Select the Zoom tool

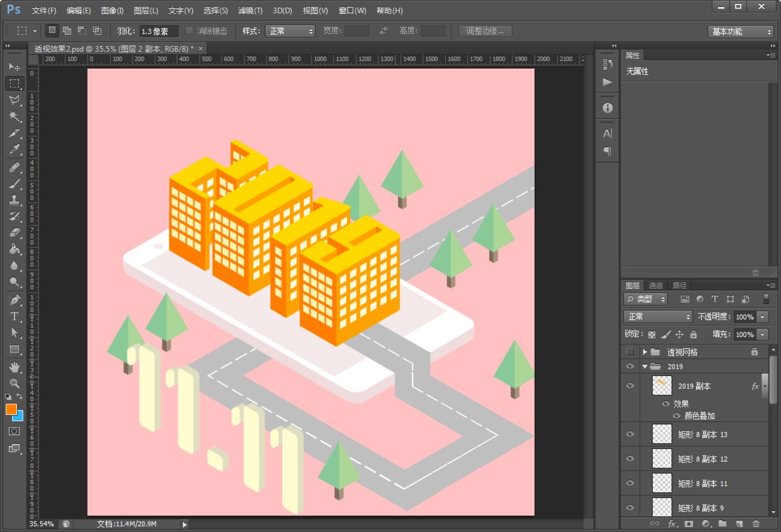(14, 383)
